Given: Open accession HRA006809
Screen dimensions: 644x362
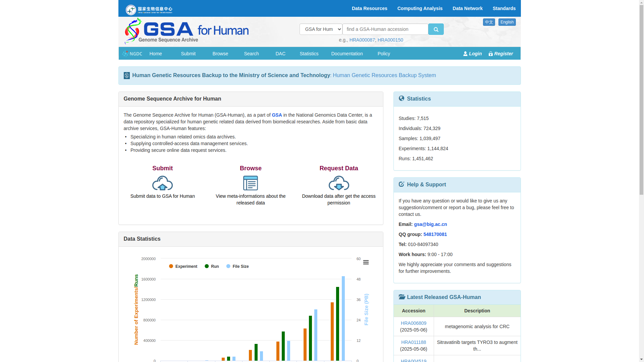Looking at the screenshot, I should (414, 323).
